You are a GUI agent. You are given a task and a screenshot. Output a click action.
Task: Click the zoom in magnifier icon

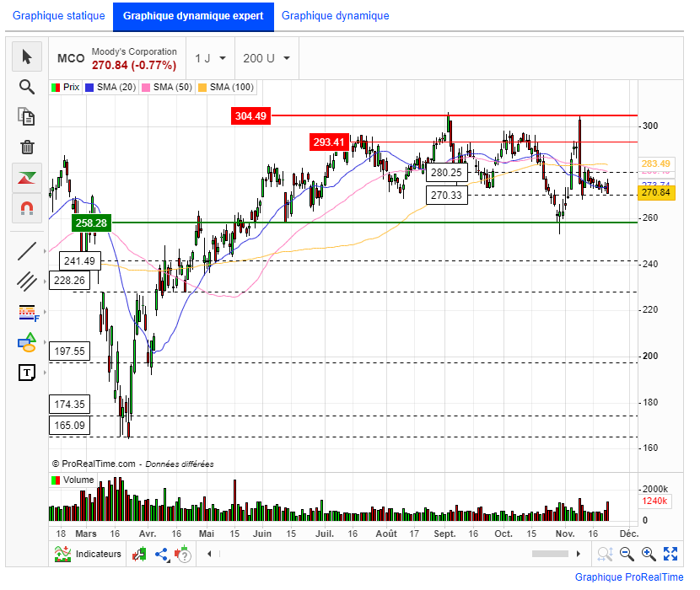point(649,554)
